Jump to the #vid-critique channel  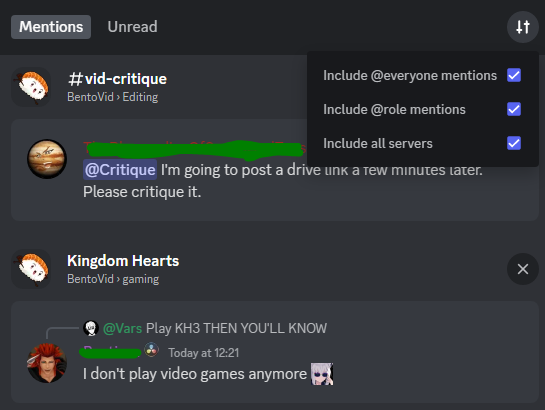(x=117, y=79)
